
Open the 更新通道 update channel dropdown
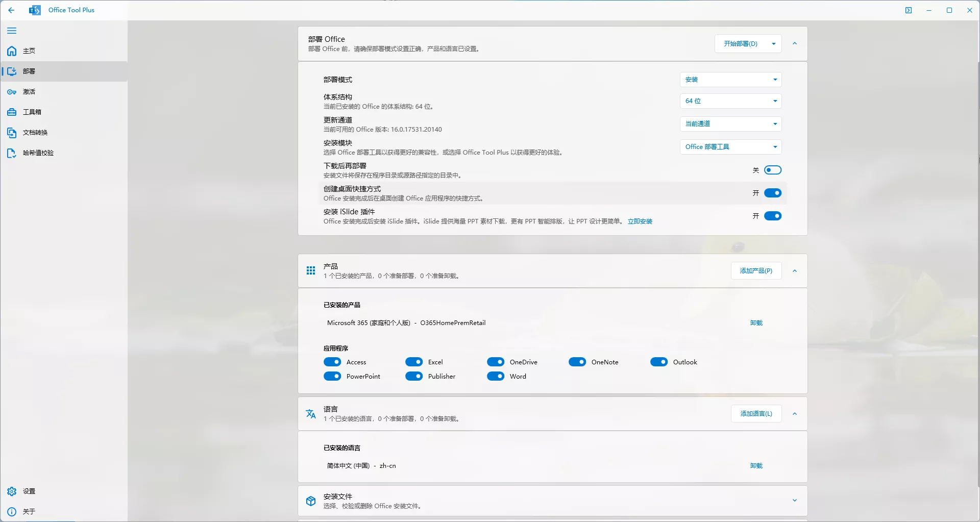(x=730, y=123)
